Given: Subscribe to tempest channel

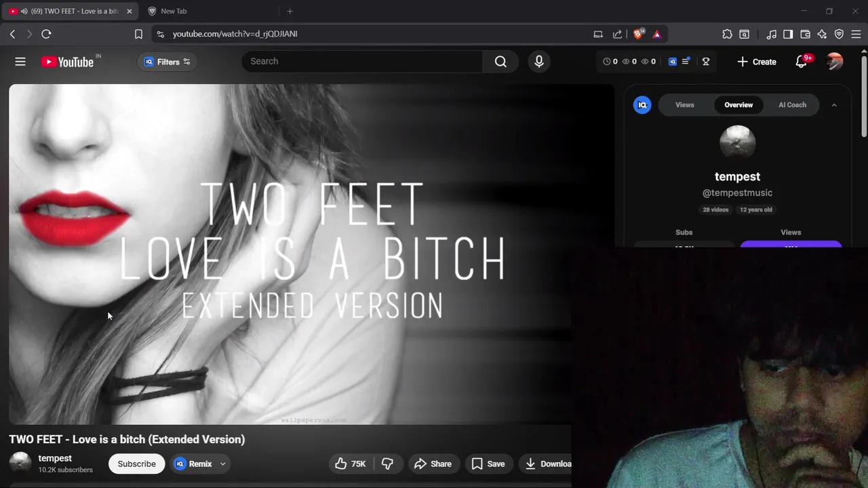Looking at the screenshot, I should point(136,464).
